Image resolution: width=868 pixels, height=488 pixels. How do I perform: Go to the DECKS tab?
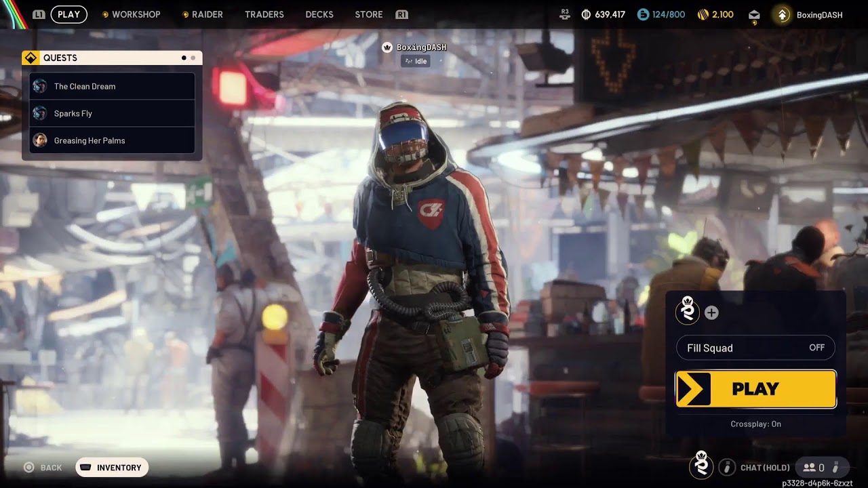pos(319,14)
